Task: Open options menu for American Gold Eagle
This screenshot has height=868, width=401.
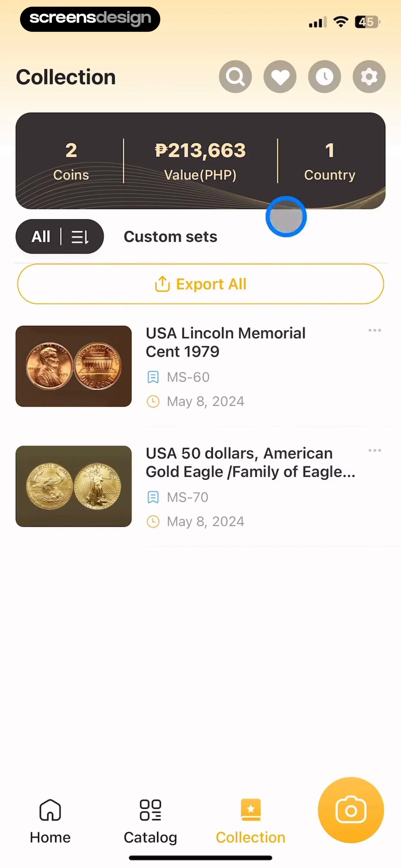Action: tap(375, 450)
